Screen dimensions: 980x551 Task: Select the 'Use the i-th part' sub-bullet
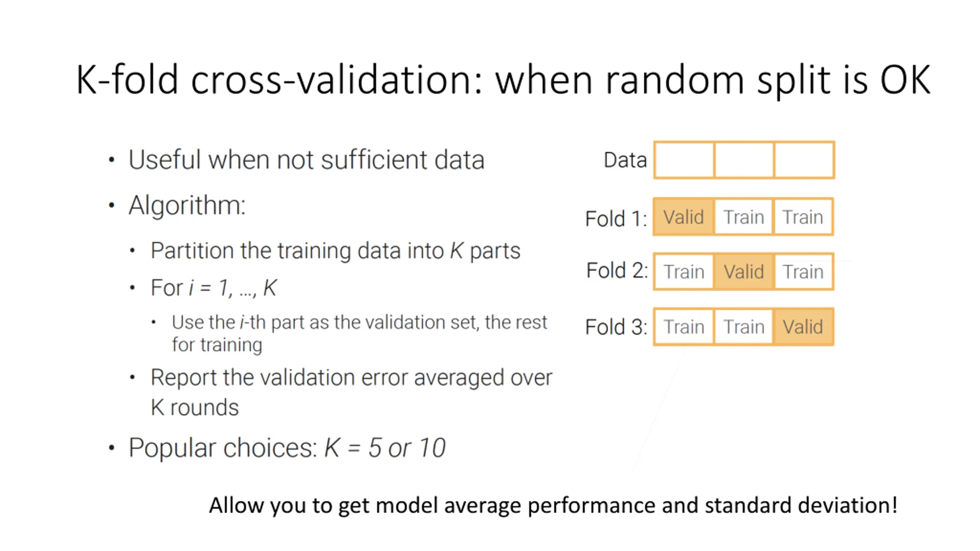pyautogui.click(x=359, y=333)
